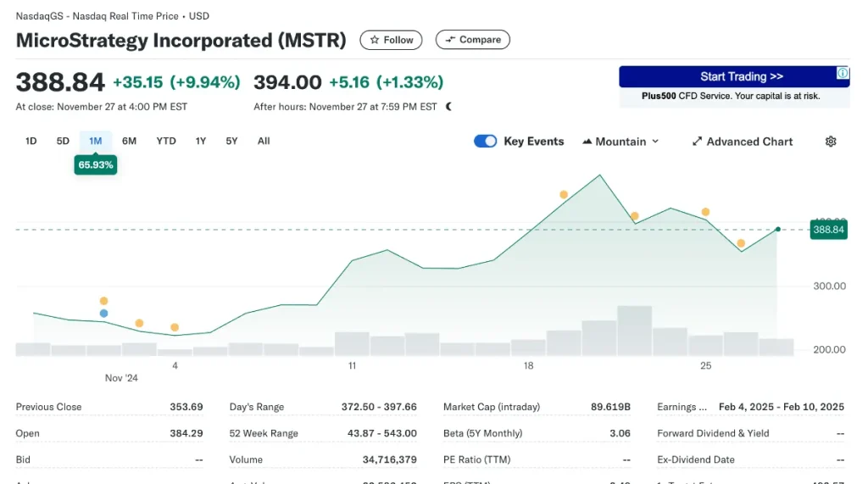The image size is (868, 484).
Task: Click the orange event dot above Nov 25
Action: [705, 212]
